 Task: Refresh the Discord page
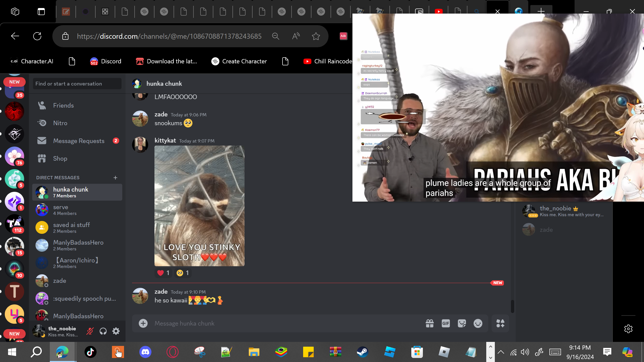pos(37,36)
